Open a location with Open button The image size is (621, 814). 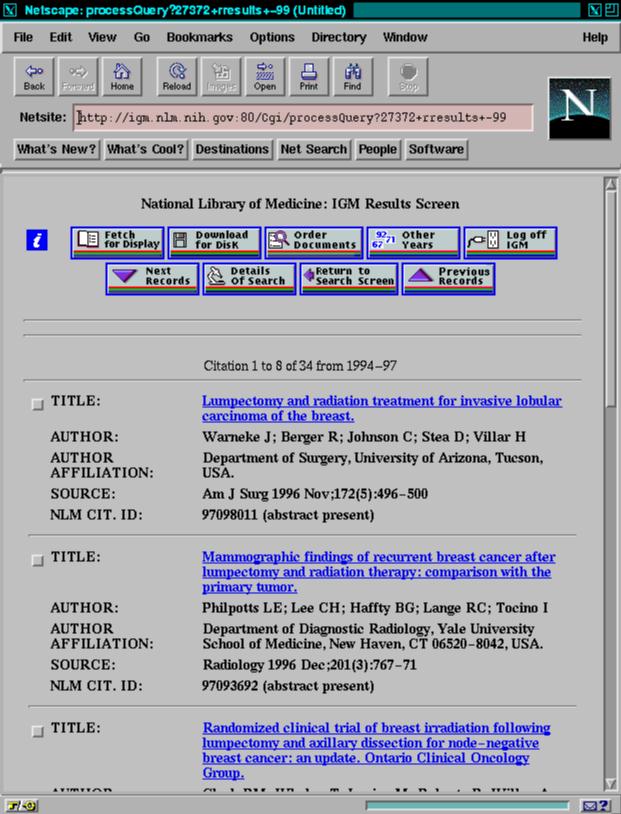265,77
